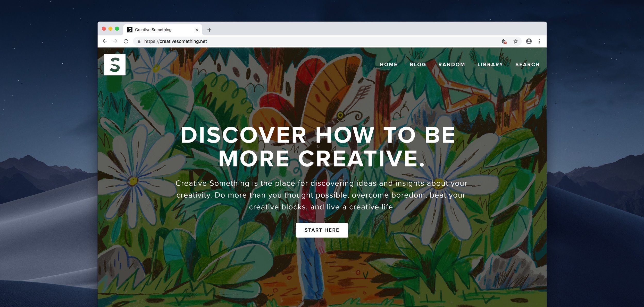The image size is (644, 307).
Task: Click the creativesomething.net address bar
Action: click(317, 41)
